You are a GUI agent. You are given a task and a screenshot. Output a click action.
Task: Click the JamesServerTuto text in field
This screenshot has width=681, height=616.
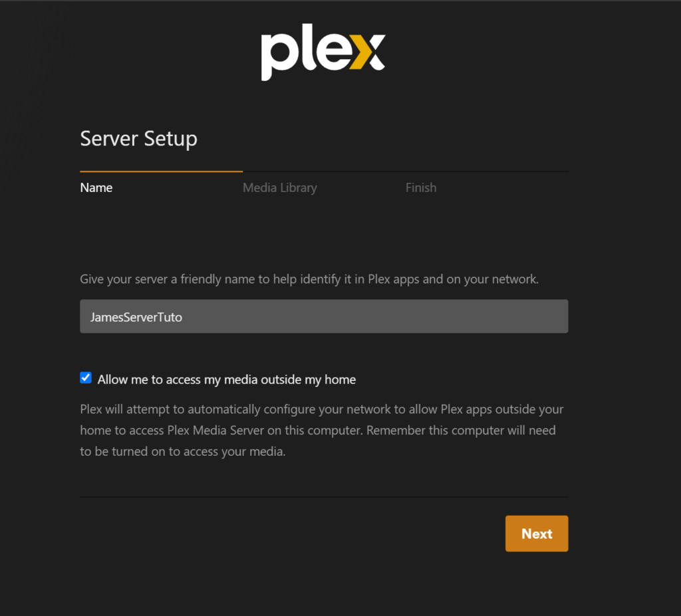[x=136, y=318]
